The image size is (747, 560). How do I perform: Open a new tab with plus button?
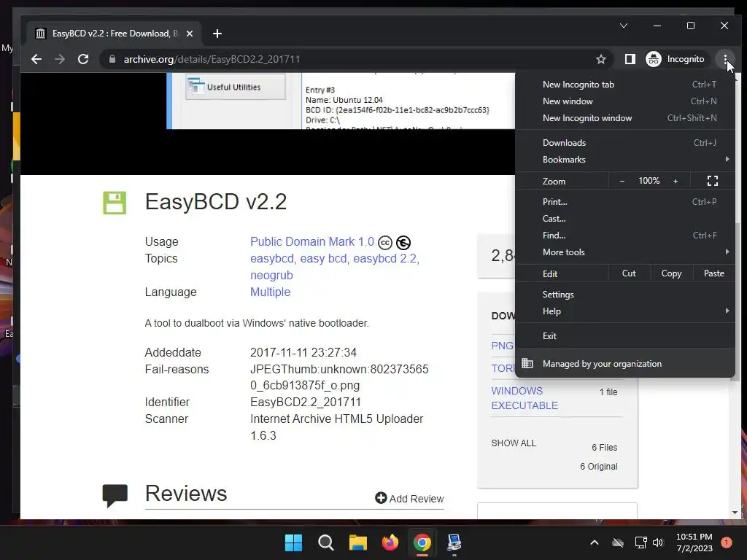click(x=217, y=34)
